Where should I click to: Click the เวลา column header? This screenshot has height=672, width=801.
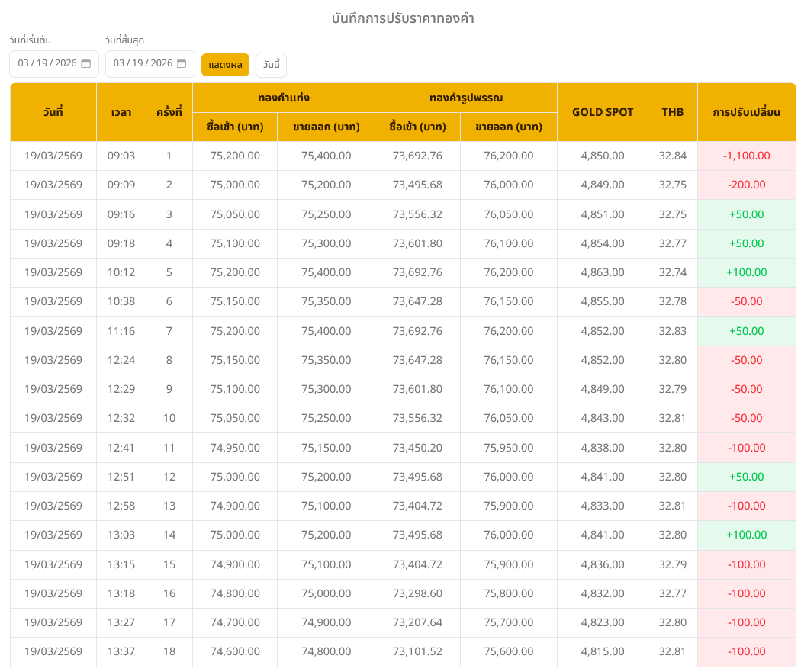coord(121,112)
